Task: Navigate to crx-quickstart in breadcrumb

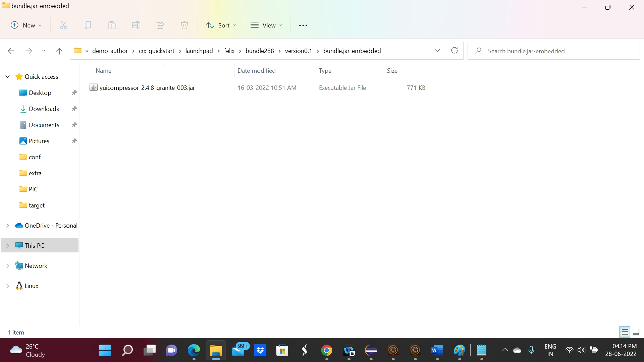Action: [x=157, y=51]
